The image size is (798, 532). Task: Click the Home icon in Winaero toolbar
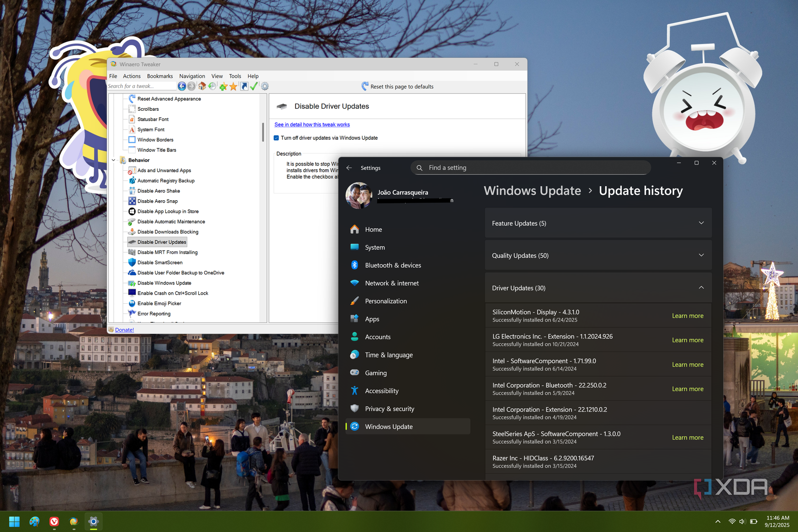click(202, 86)
